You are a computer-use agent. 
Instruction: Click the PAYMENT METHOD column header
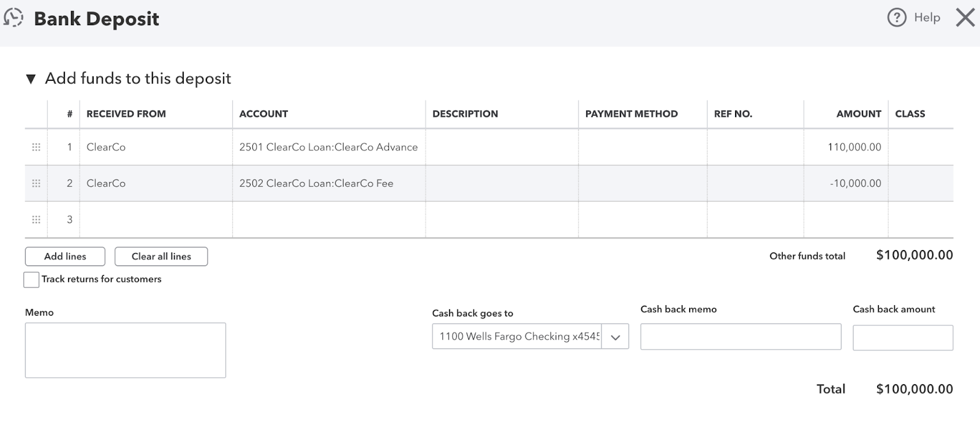631,114
